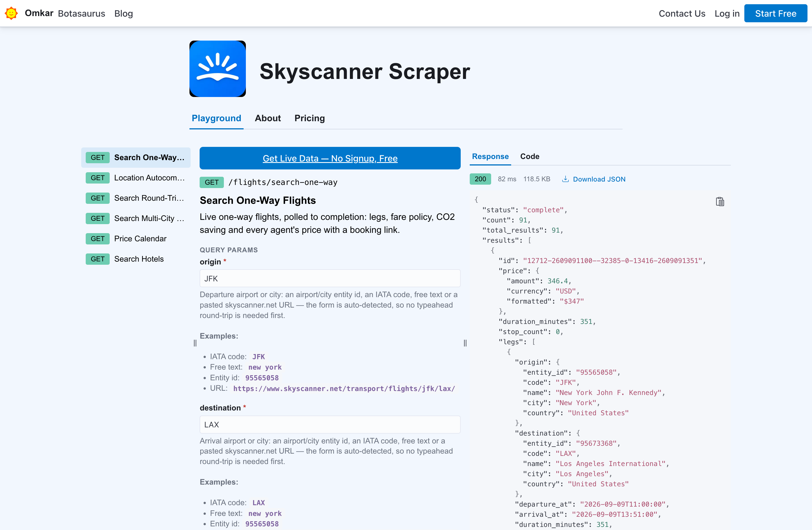
Task: Click the Skyscanner Scraper title
Action: pos(365,71)
